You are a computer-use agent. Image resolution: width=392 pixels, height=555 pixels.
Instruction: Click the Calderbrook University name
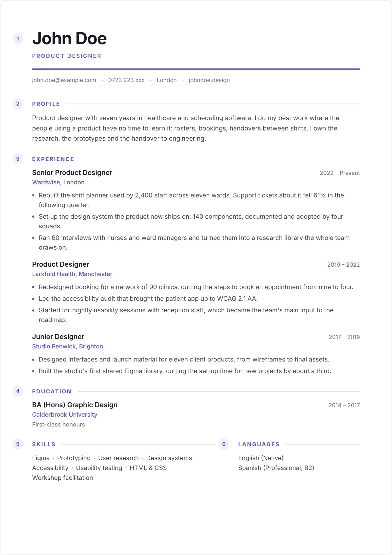tap(65, 415)
